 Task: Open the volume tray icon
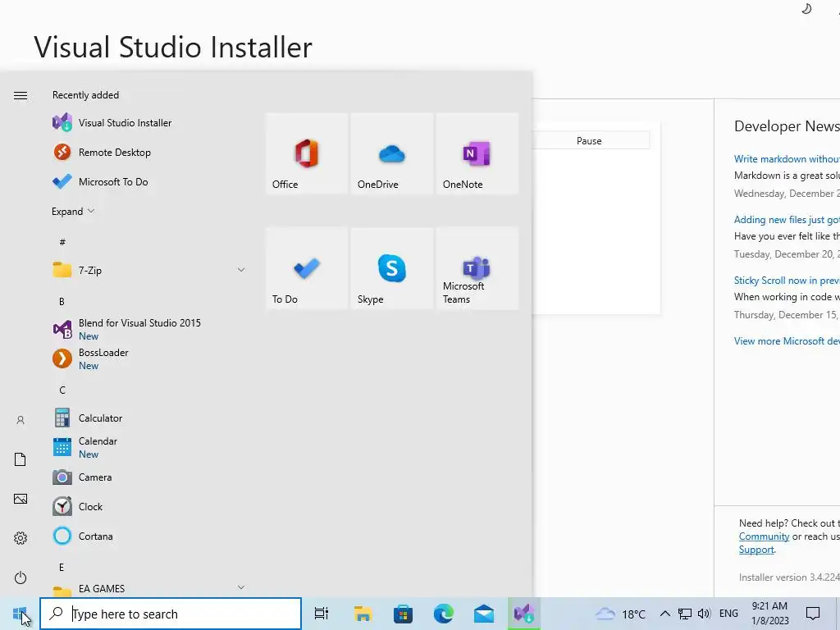[705, 614]
